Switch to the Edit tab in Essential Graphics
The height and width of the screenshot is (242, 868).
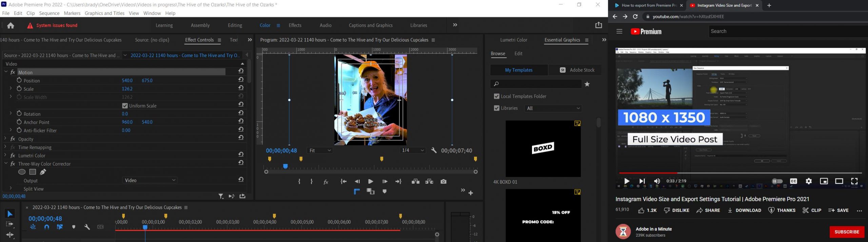click(518, 54)
